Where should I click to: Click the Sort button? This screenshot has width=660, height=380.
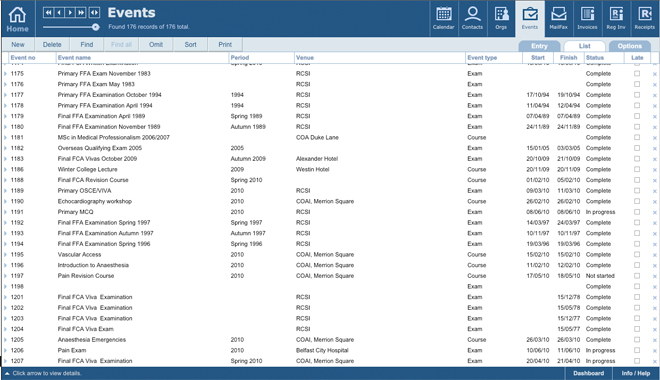tap(190, 45)
